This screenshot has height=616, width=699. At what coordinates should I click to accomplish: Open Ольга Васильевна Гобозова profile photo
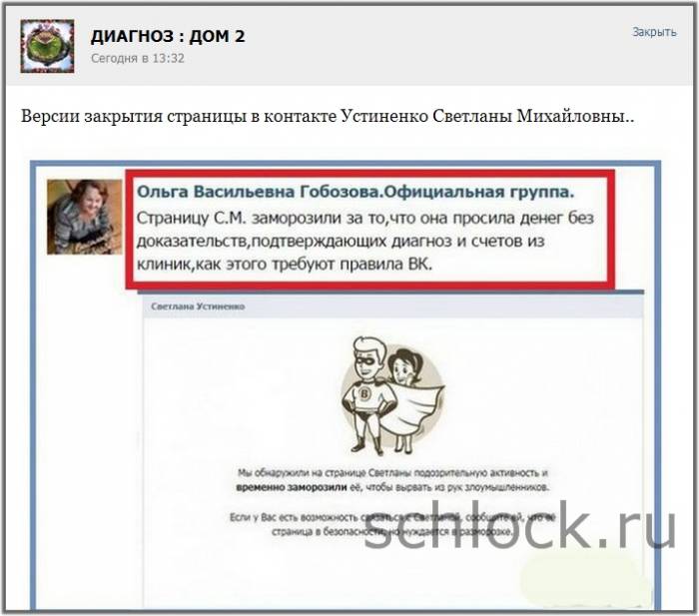85,217
